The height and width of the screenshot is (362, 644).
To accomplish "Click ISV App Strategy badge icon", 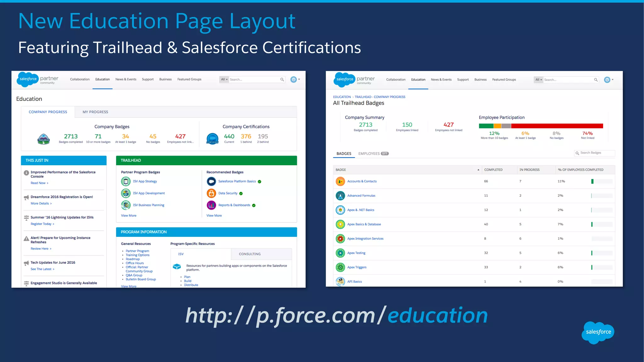I will pos(126,181).
